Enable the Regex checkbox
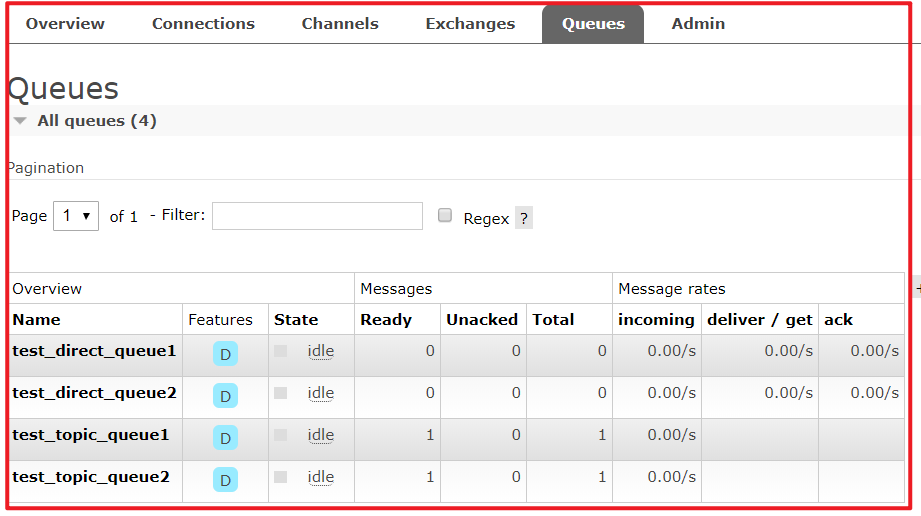Viewport: 921px width, 516px height. 445,216
